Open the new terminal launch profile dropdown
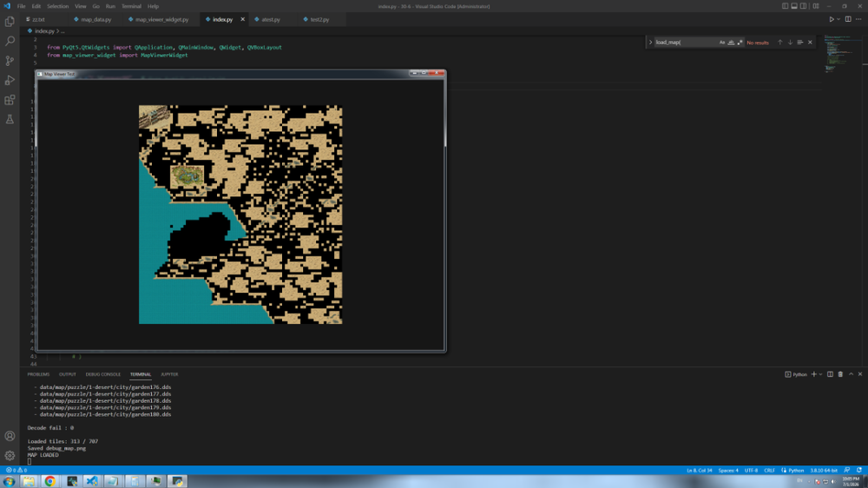This screenshot has width=868, height=488. 820,374
